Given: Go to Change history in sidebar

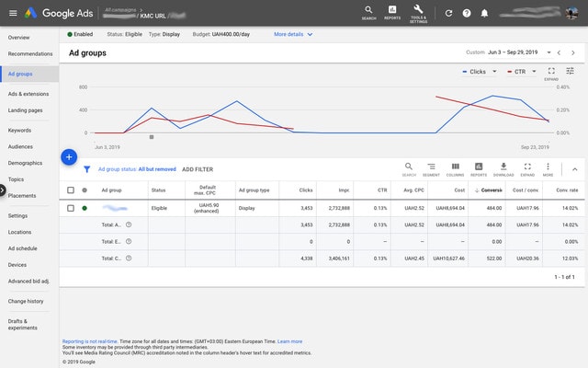Looking at the screenshot, I should [26, 301].
